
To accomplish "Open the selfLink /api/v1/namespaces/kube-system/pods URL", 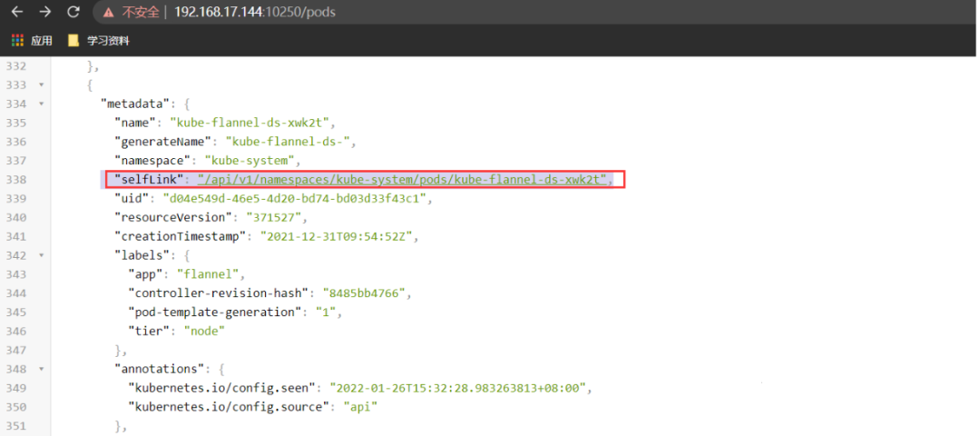I will click(403, 180).
